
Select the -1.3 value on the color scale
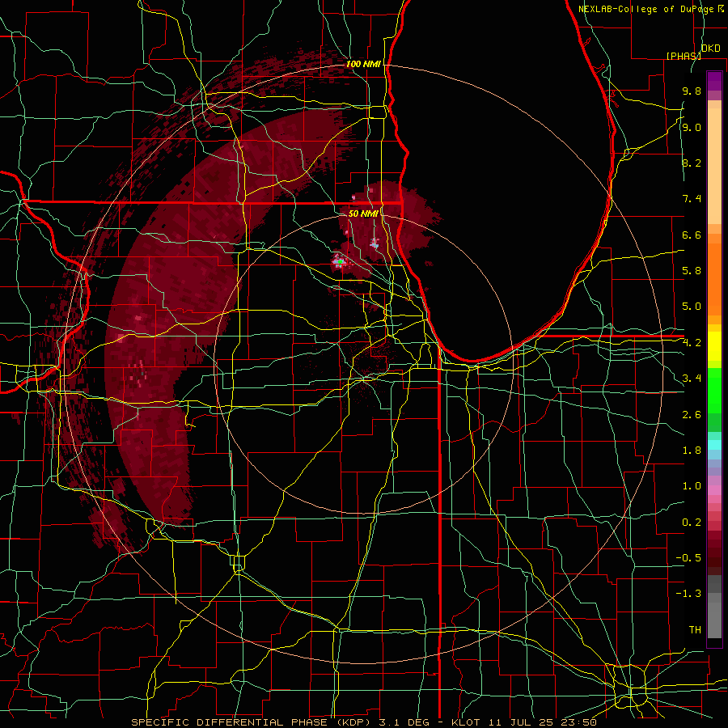[x=688, y=594]
